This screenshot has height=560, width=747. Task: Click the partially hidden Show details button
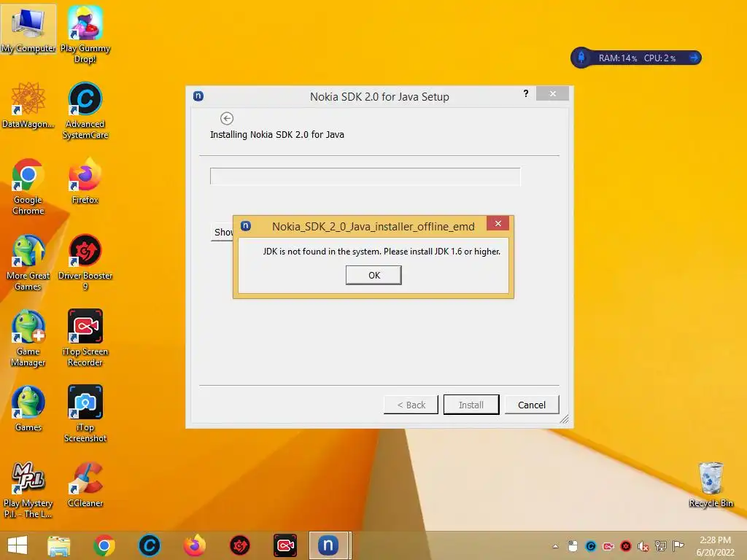pyautogui.click(x=222, y=232)
